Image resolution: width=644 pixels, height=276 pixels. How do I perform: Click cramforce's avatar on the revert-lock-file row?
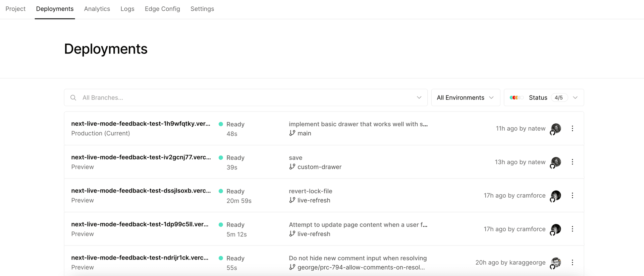tap(556, 195)
